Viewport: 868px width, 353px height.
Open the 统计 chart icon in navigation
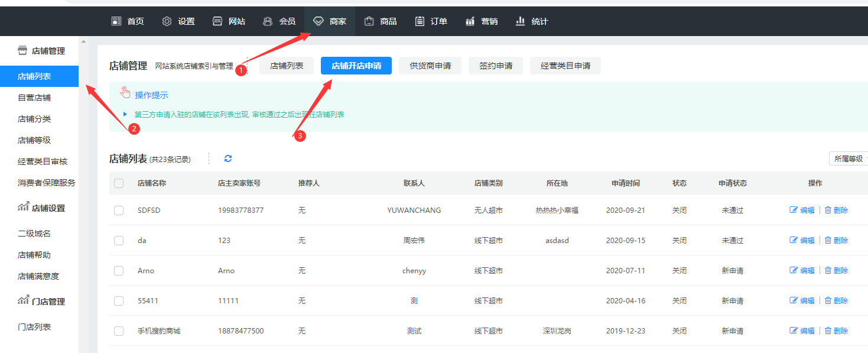(521, 21)
